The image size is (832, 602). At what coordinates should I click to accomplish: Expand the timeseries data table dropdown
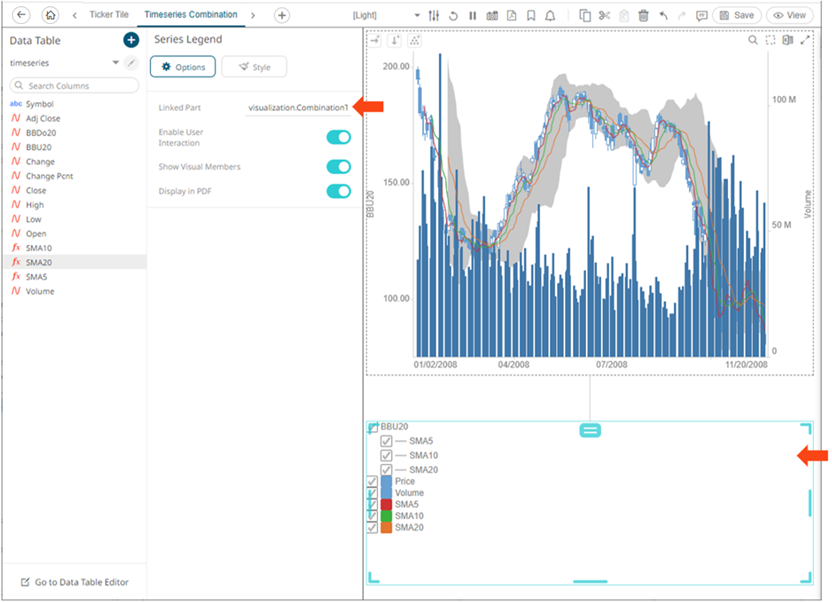(115, 63)
